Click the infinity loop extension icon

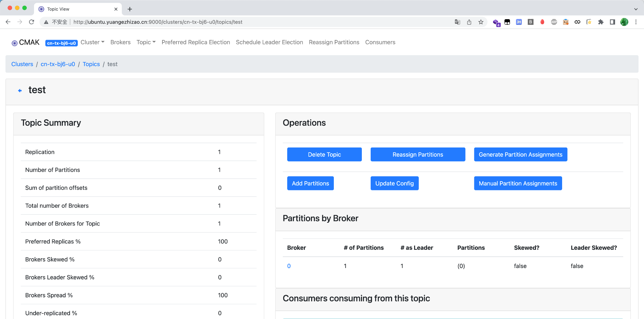(577, 22)
